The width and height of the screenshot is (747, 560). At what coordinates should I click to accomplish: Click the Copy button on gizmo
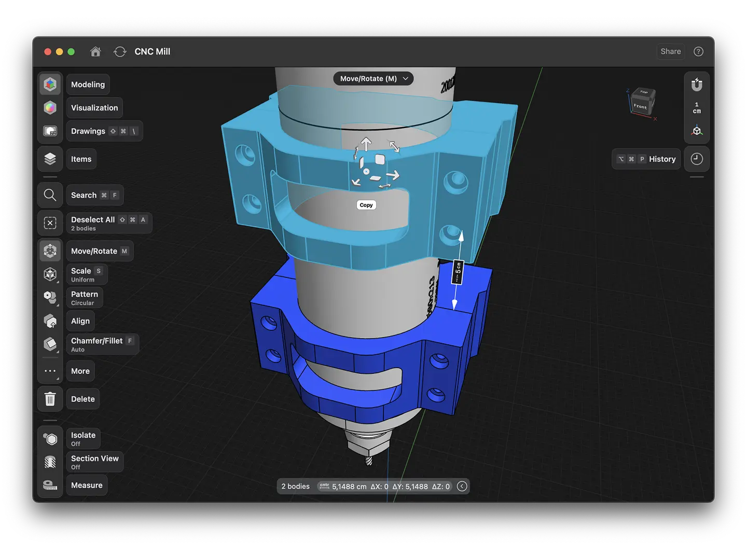click(366, 205)
